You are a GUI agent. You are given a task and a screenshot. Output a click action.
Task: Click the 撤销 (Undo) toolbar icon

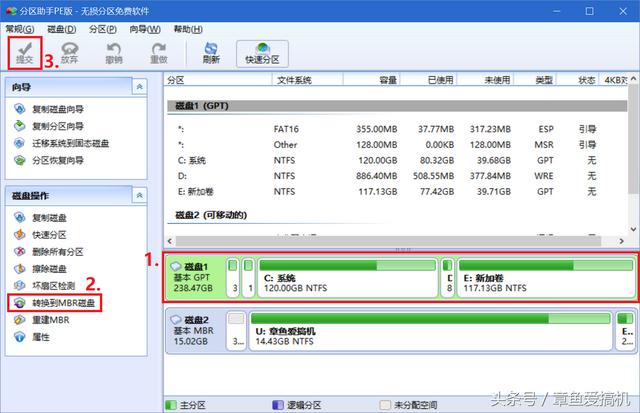pos(114,53)
